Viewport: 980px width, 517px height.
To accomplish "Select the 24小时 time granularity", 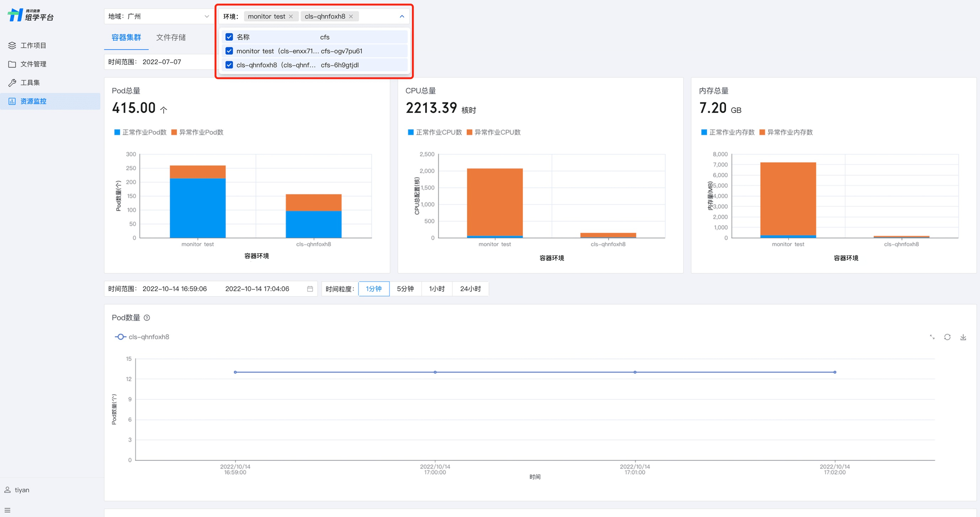I will (x=470, y=289).
